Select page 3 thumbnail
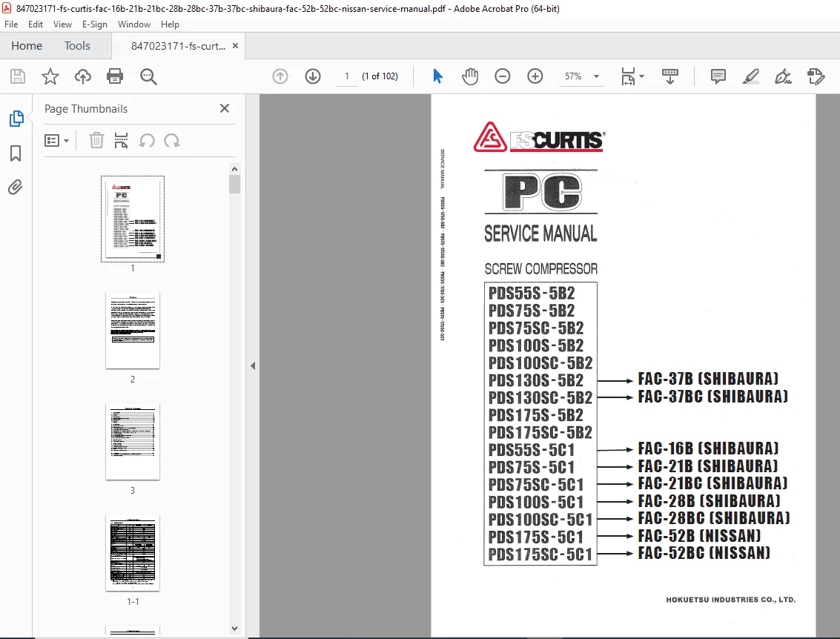Viewport: 840px width, 639px height. [133, 442]
